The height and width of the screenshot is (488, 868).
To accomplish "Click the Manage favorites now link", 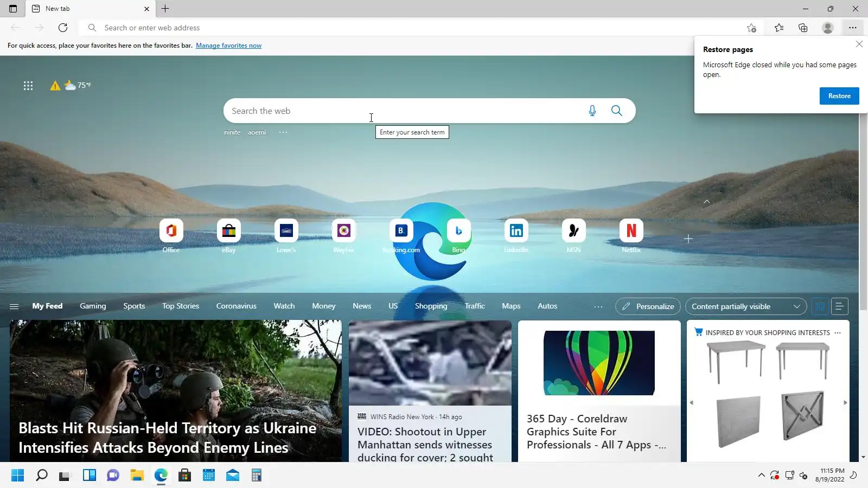I will pyautogui.click(x=228, y=46).
